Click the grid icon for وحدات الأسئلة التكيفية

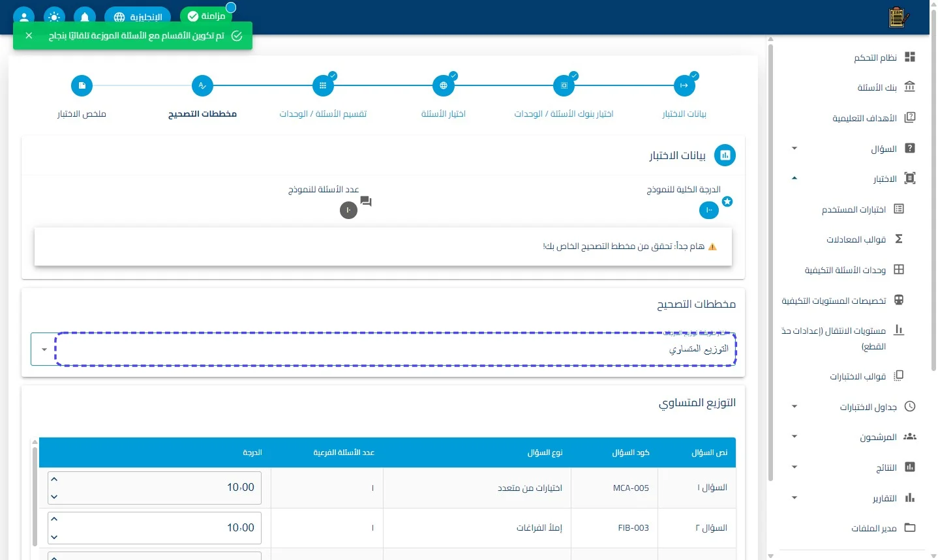(899, 269)
